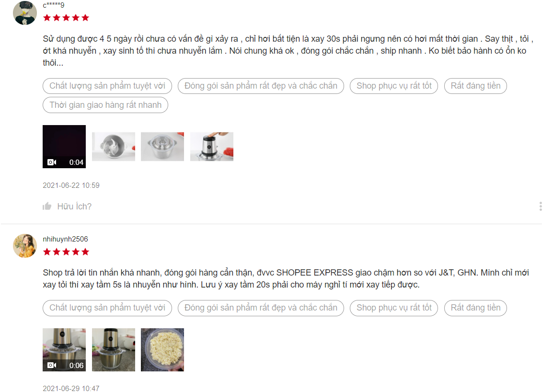The image size is (553, 392).
Task: Play the 0:06 blender video
Action: [x=64, y=350]
